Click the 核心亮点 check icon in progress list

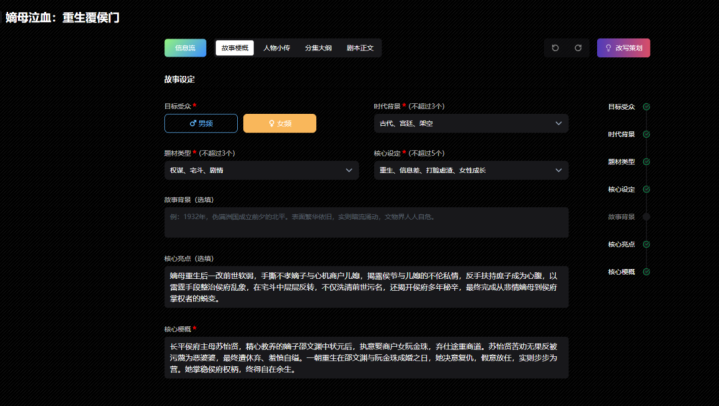[646, 244]
